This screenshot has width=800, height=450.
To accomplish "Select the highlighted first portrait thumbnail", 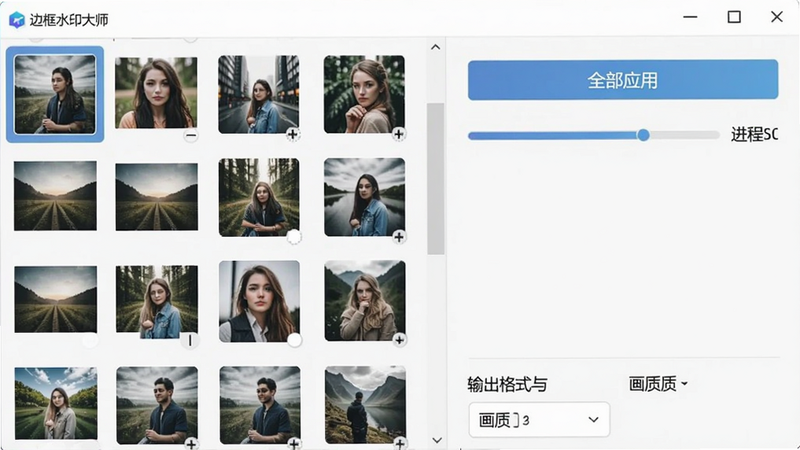I will [55, 94].
